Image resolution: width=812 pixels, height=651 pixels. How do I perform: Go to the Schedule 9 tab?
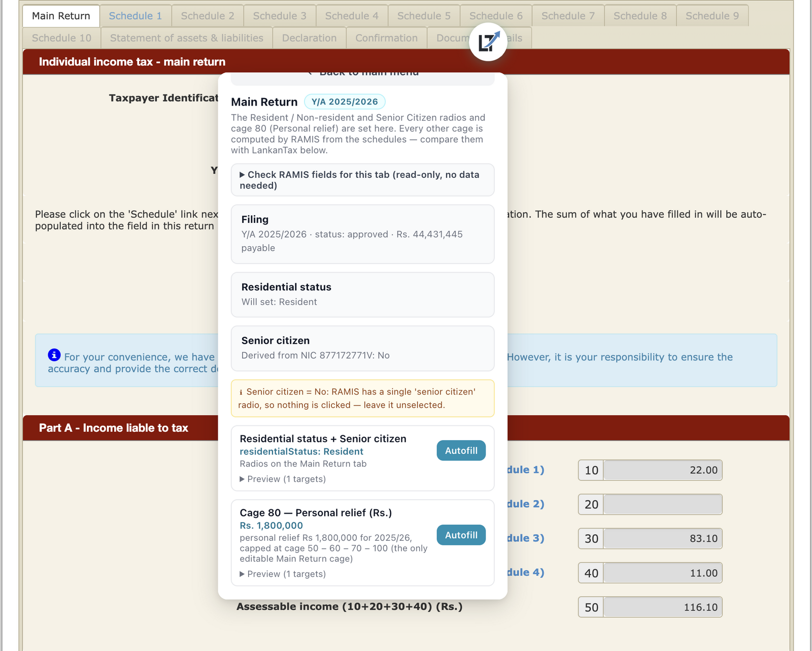pos(712,16)
